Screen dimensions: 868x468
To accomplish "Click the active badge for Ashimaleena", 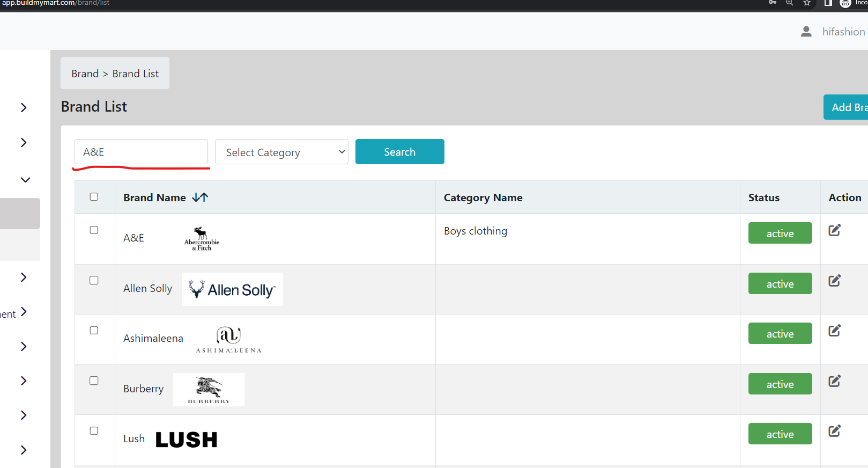I will coord(780,333).
